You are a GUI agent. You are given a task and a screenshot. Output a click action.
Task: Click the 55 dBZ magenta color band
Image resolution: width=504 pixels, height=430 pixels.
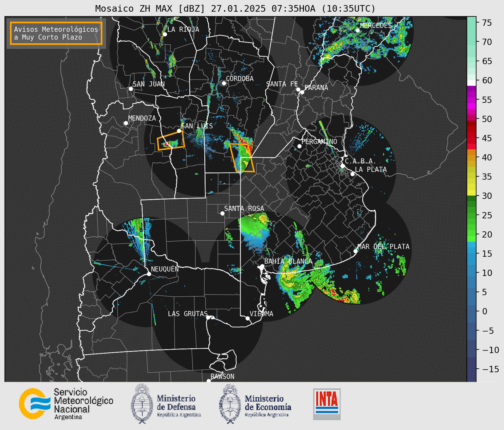point(471,100)
